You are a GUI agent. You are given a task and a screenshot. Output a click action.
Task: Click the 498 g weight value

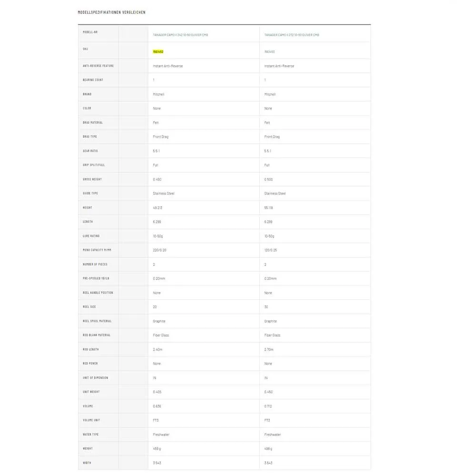pyautogui.click(x=268, y=448)
